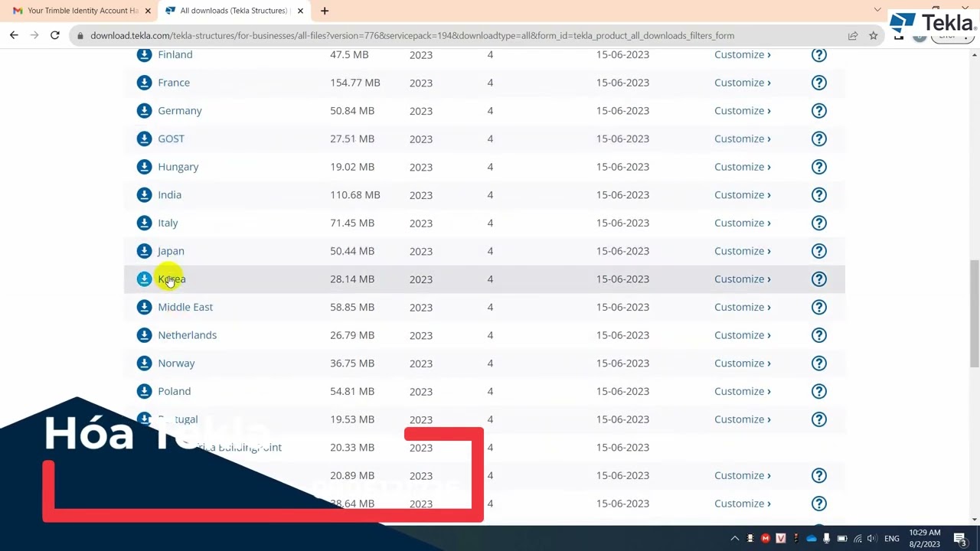Click the Hungary row download icon

[x=144, y=167]
